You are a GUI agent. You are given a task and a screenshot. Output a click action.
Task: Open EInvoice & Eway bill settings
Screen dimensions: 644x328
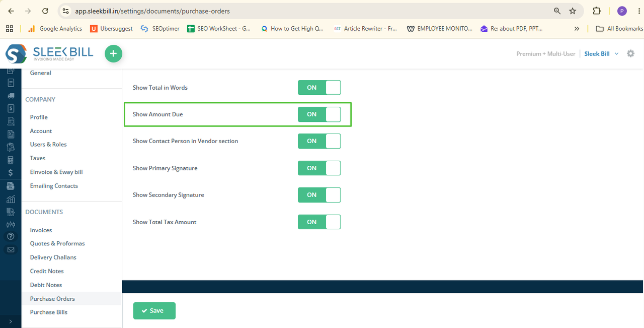[56, 172]
